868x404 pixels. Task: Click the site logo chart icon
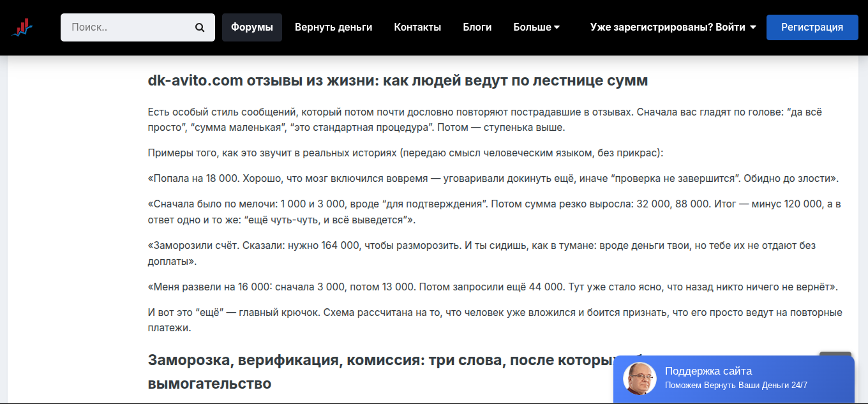coord(22,27)
